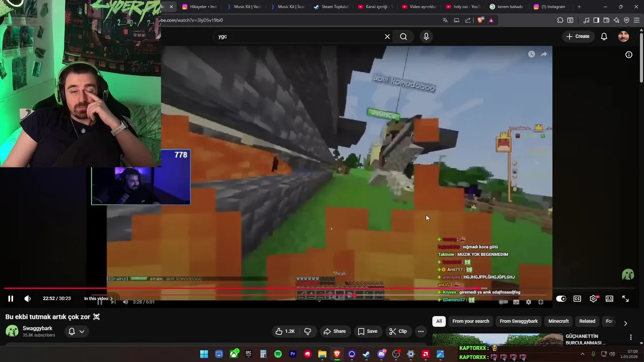Open Spotify from the taskbar
Screen dimensions: 644x362
[x=278, y=354]
